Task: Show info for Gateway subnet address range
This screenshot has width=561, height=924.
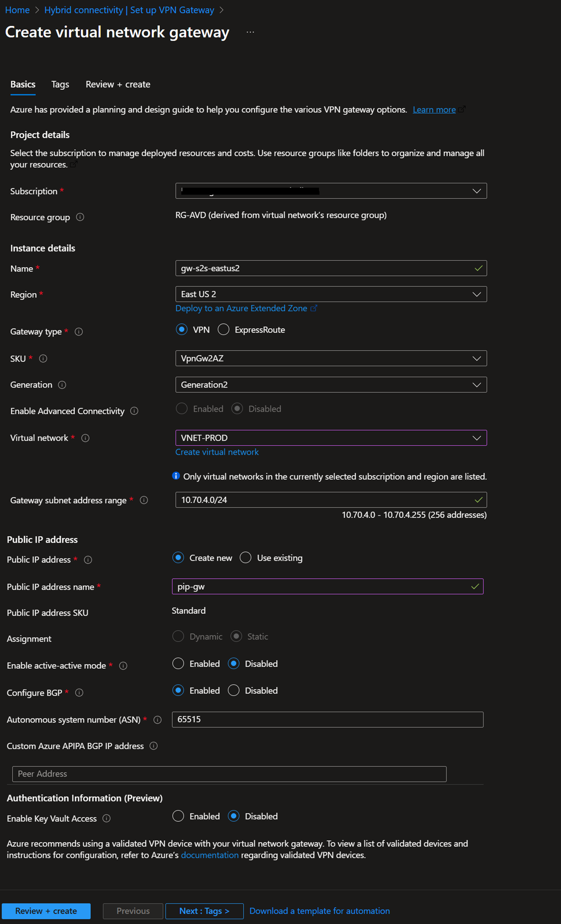Action: pyautogui.click(x=144, y=500)
